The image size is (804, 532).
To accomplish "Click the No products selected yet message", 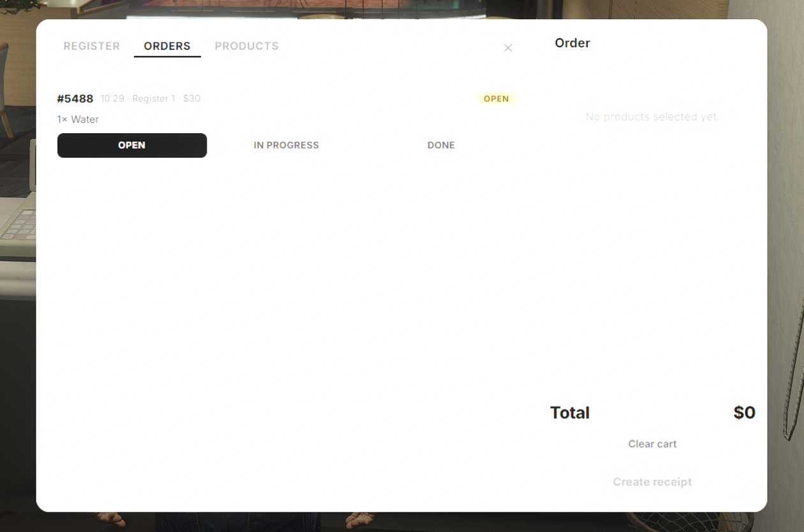I will (x=652, y=117).
